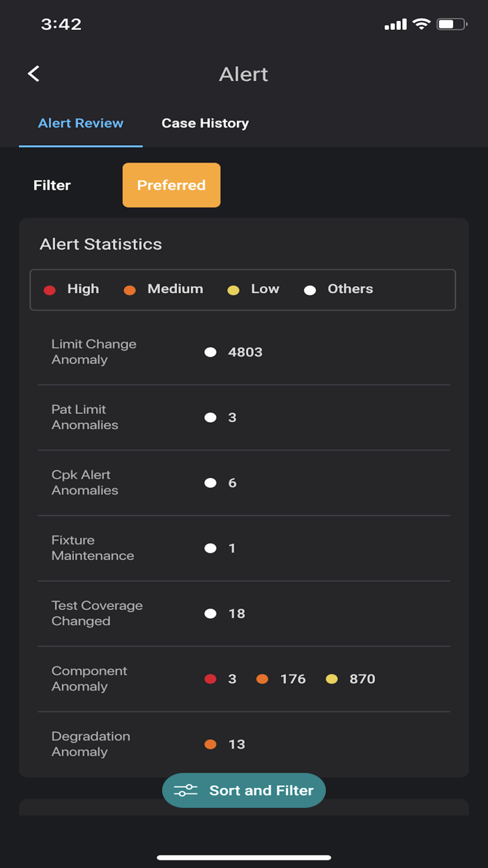
Task: Tap the Wi-Fi status icon
Action: tap(421, 24)
